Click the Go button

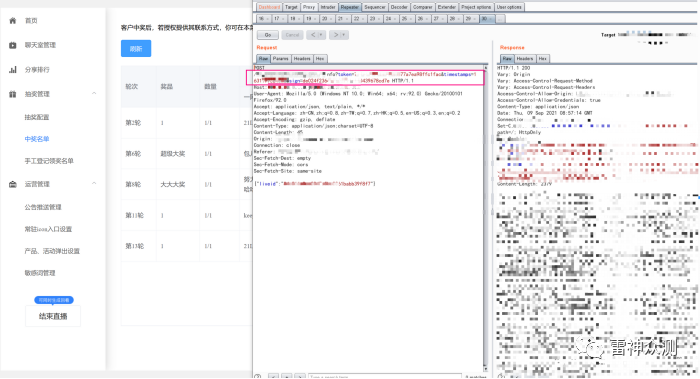pyautogui.click(x=268, y=35)
